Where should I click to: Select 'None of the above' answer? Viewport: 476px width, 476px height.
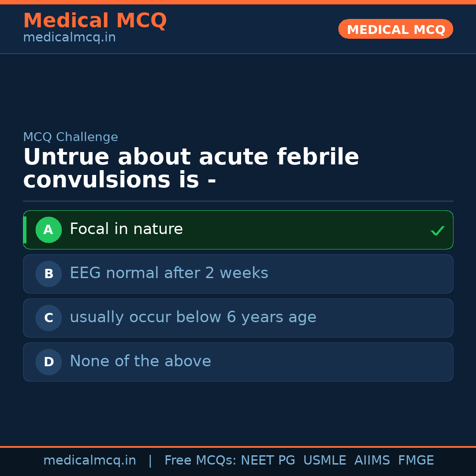tap(140, 361)
